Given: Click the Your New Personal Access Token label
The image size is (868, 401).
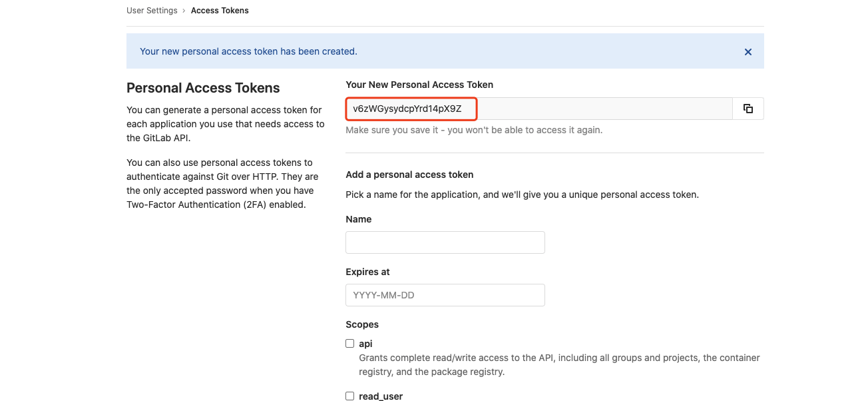Looking at the screenshot, I should (x=419, y=85).
